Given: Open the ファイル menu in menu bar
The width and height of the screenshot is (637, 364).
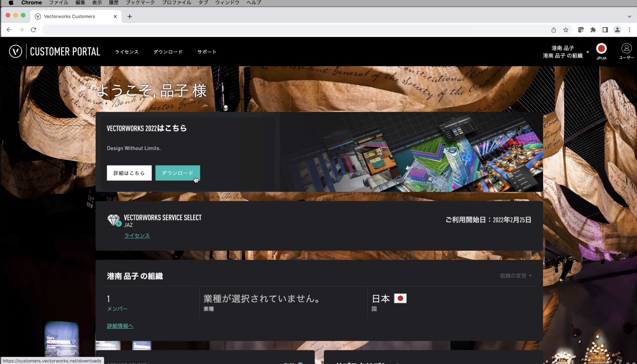Looking at the screenshot, I should tap(58, 3).
